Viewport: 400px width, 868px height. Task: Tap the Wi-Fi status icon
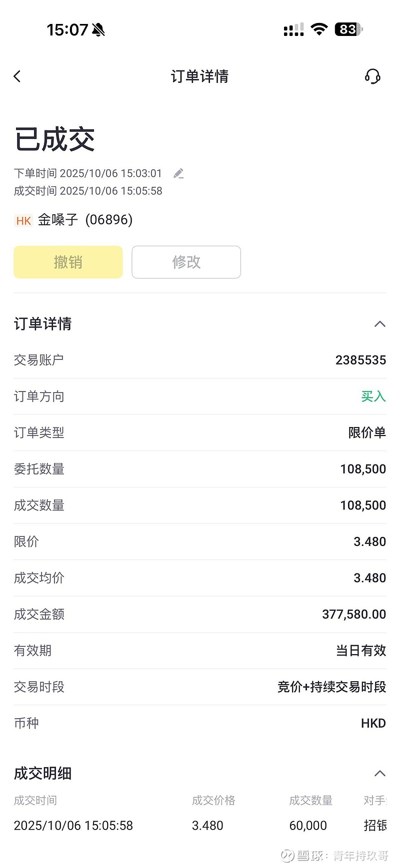point(318,29)
